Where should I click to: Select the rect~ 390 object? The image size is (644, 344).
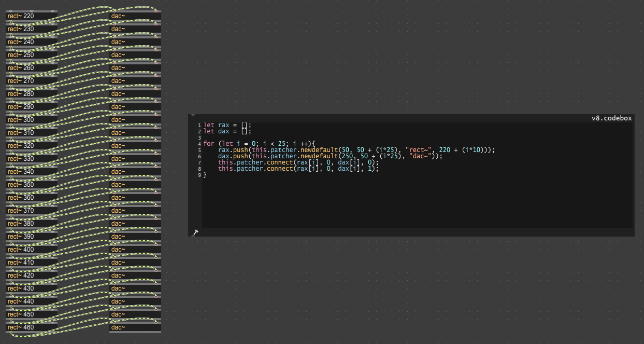(31, 237)
